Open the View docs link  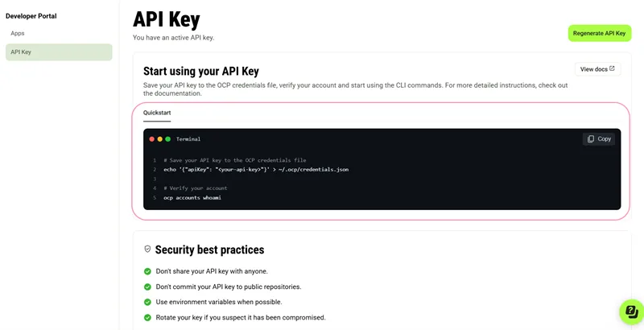point(597,69)
